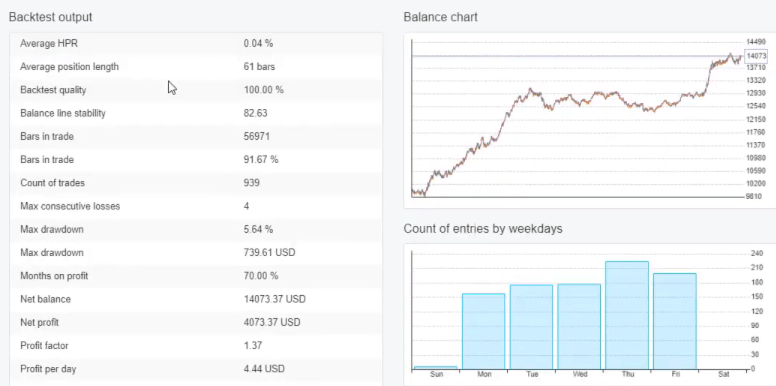Image resolution: width=776 pixels, height=386 pixels.
Task: Click the Friday bar in weekdays chart
Action: click(675, 321)
